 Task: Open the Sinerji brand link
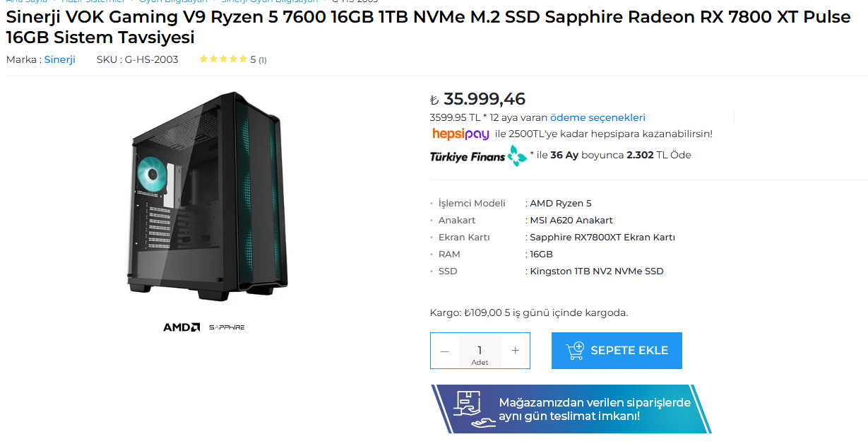pos(60,59)
